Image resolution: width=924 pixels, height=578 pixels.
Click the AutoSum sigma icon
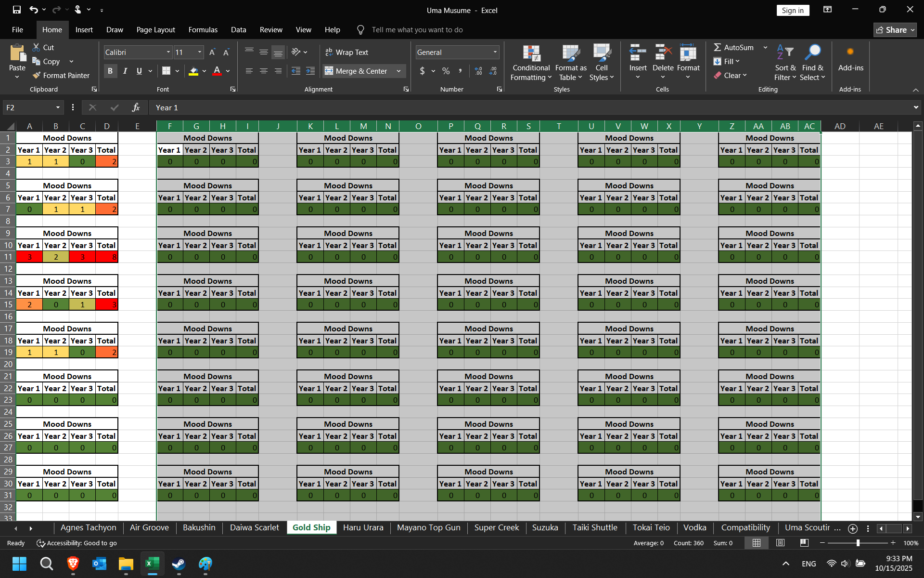717,47
